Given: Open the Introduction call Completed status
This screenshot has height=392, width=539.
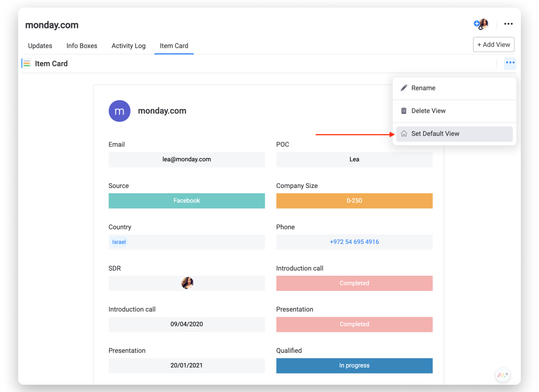Looking at the screenshot, I should pos(354,283).
